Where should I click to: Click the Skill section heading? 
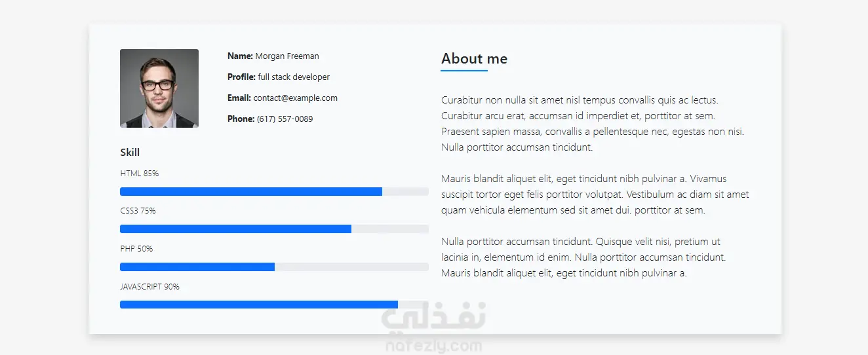pyautogui.click(x=130, y=153)
